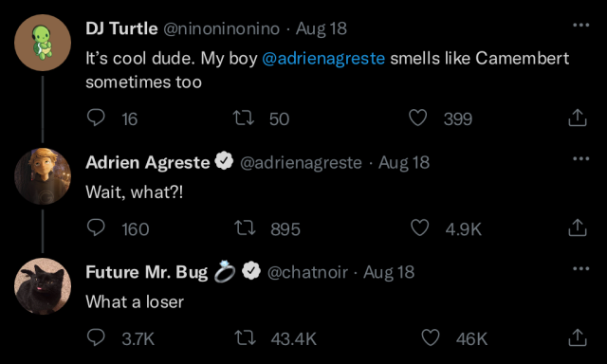Open more options on DJ Turtle's tweet
This screenshot has width=607, height=364.
[x=581, y=26]
